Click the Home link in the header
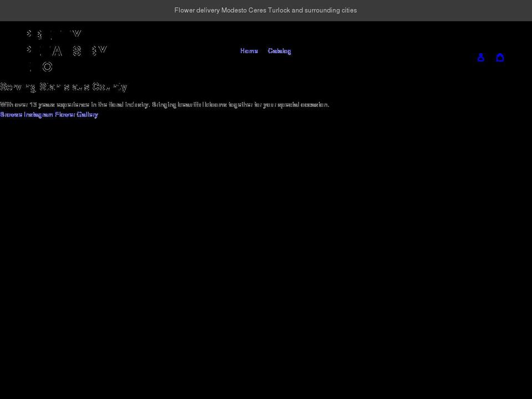 pos(249,50)
